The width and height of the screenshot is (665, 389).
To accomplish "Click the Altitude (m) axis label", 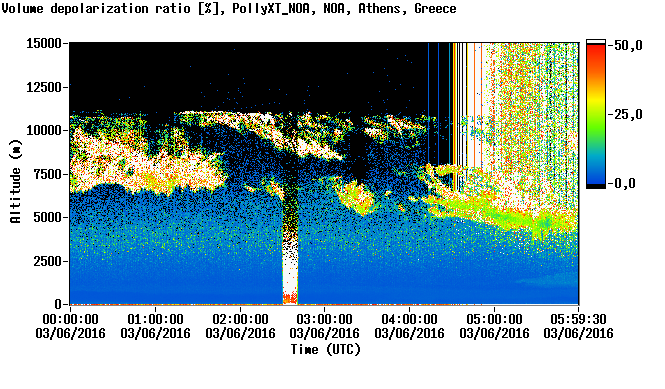I will 15,181.
